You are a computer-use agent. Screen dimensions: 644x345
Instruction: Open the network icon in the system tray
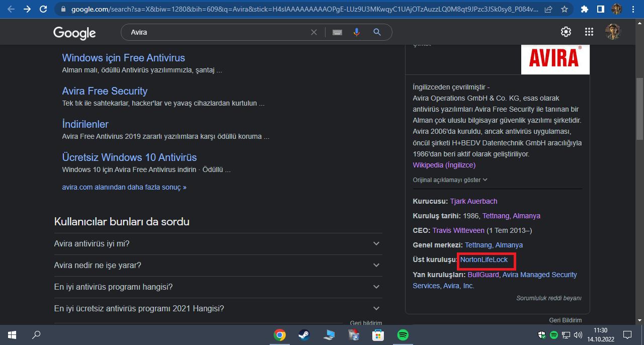pyautogui.click(x=566, y=335)
